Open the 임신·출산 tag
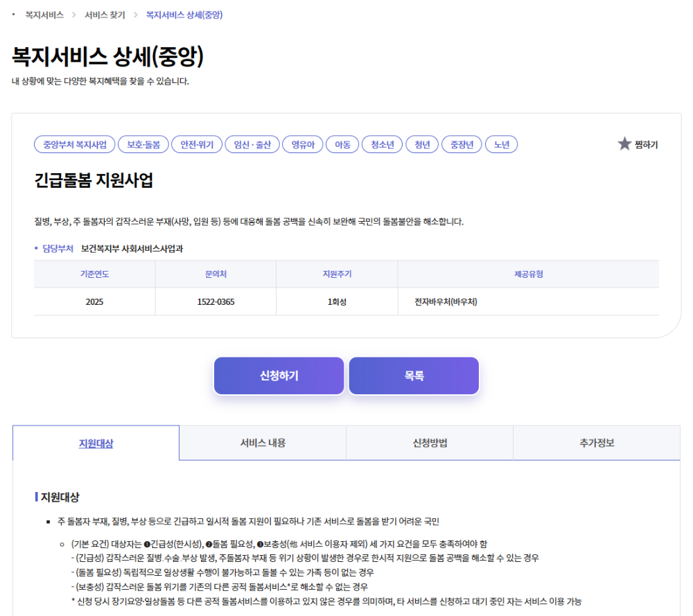 coord(252,144)
